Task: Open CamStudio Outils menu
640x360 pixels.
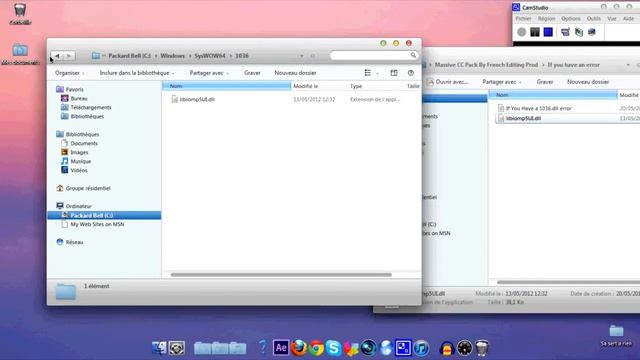Action: pos(593,19)
